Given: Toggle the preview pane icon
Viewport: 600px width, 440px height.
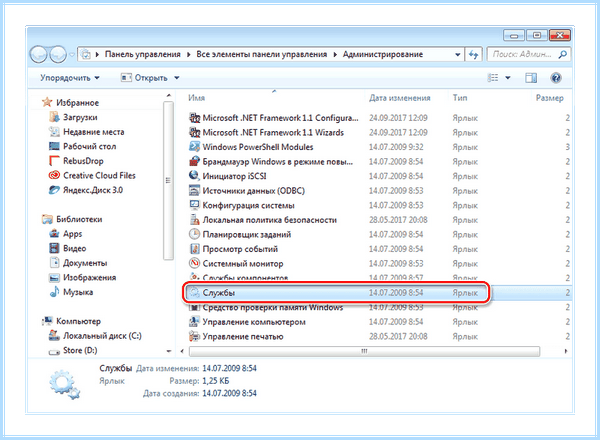Looking at the screenshot, I should click(x=531, y=78).
